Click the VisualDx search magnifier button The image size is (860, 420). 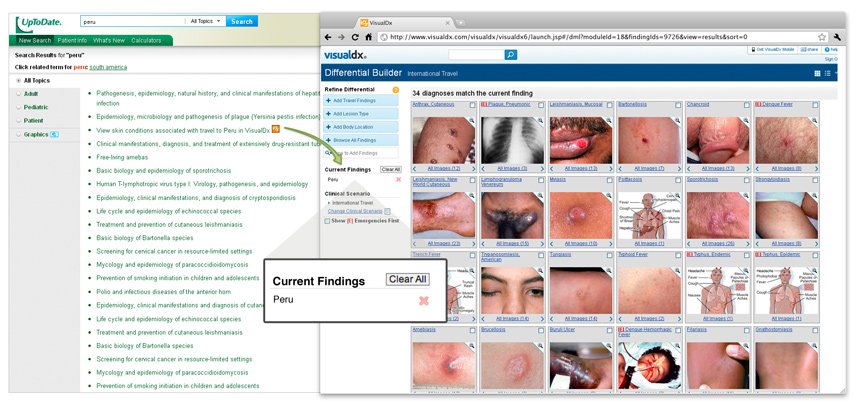(x=510, y=54)
